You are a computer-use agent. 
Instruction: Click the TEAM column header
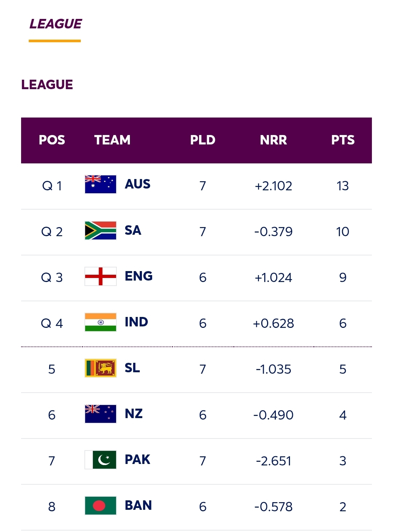click(112, 140)
